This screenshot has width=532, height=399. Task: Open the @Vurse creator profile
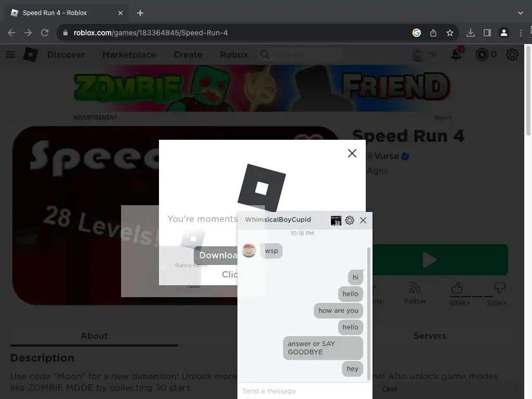coord(383,156)
